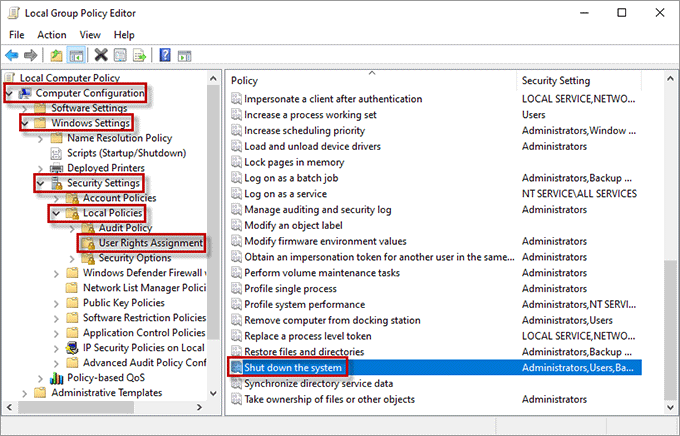Image resolution: width=680 pixels, height=436 pixels.
Task: Click the Export List toolbar icon
Action: click(140, 55)
